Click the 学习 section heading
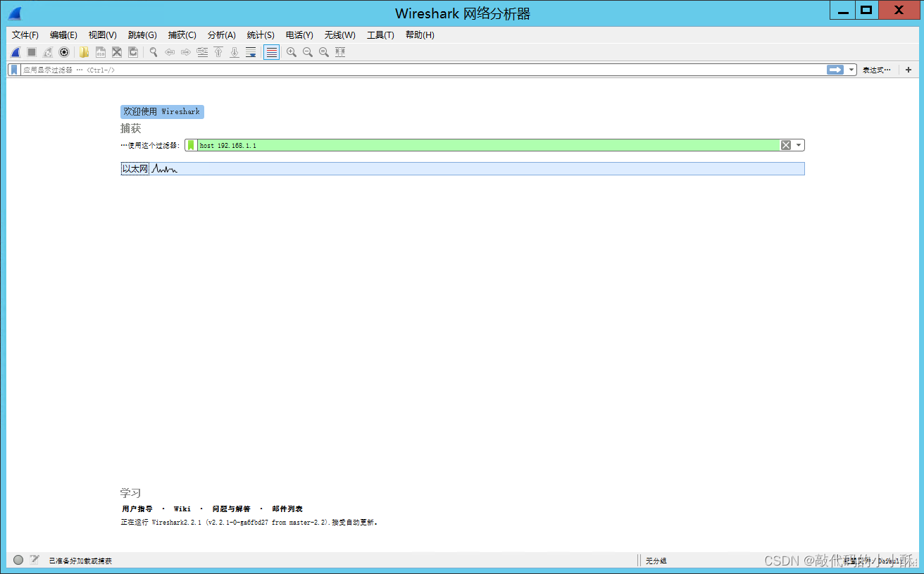Viewport: 924px width, 574px height. [131, 493]
